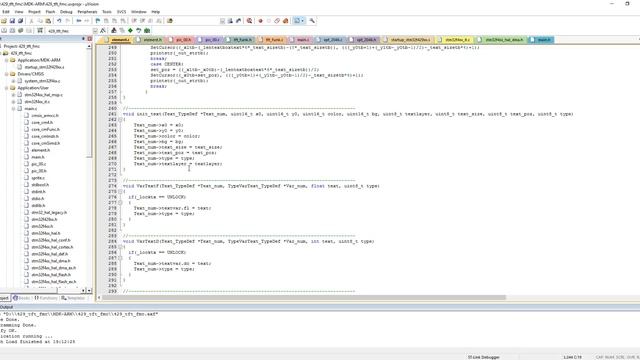Open the Flash menu
This screenshot has width=640, height=360.
click(x=50, y=12)
